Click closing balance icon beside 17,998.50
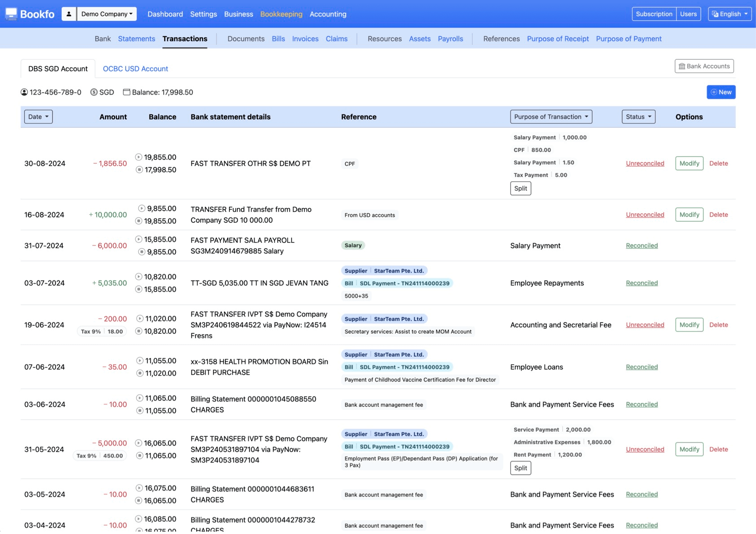Viewport: 756px width, 534px height. click(x=139, y=170)
